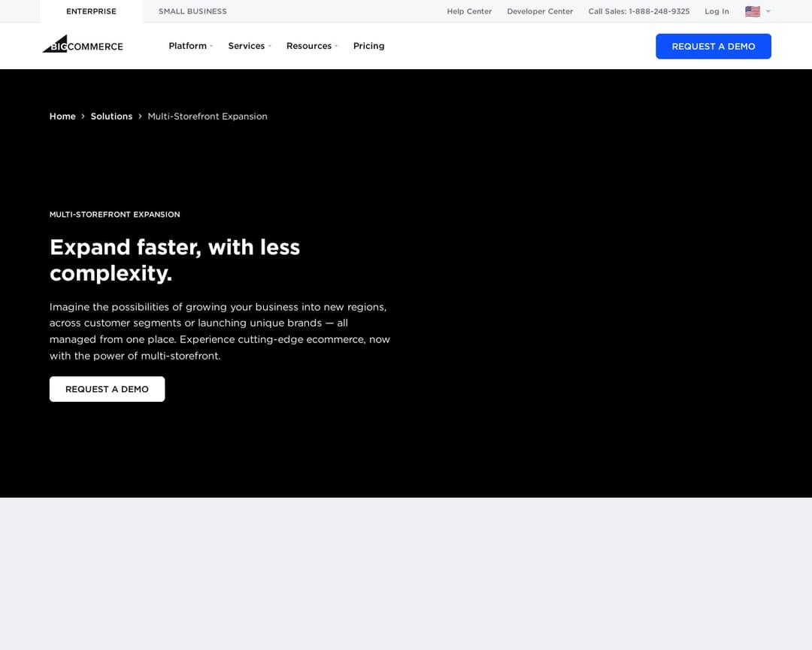Switch to the Enterprise tab

pyautogui.click(x=91, y=11)
